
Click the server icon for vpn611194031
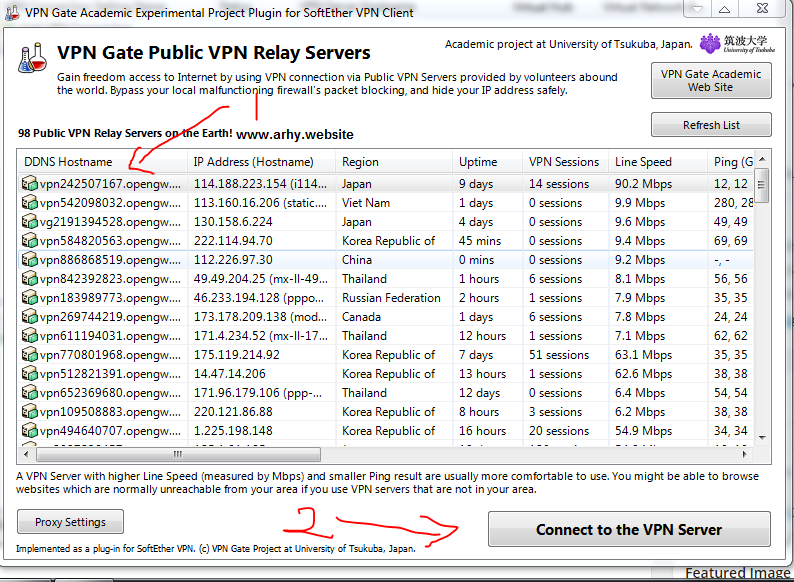pos(30,335)
